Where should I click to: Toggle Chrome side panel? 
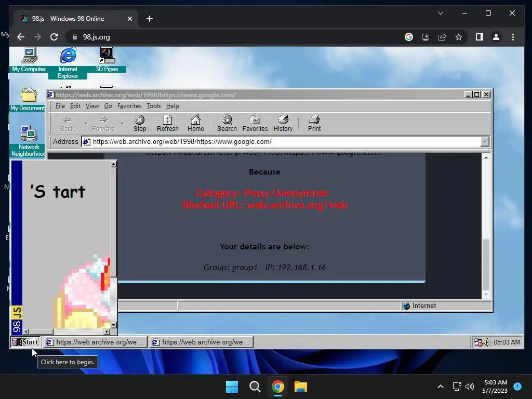click(480, 37)
